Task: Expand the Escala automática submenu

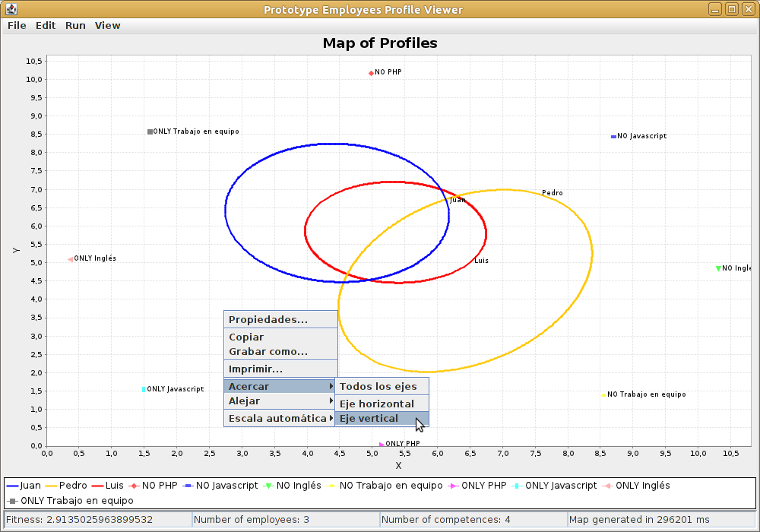Action: coord(280,419)
